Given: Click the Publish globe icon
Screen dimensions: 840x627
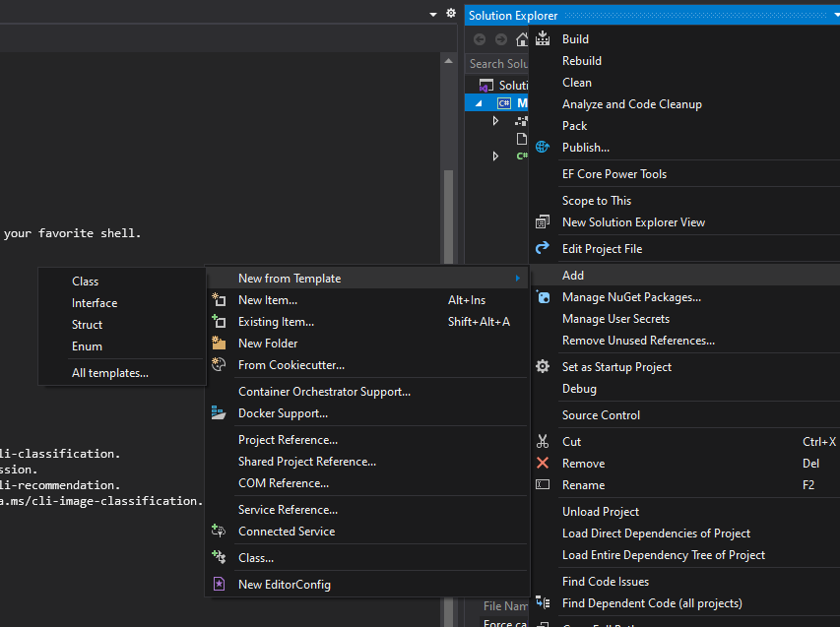Looking at the screenshot, I should [542, 147].
